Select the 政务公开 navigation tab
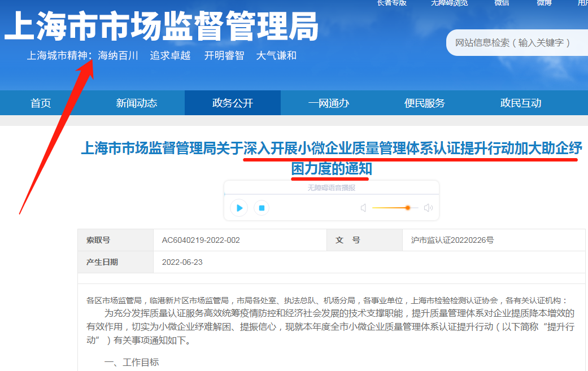 [x=233, y=103]
